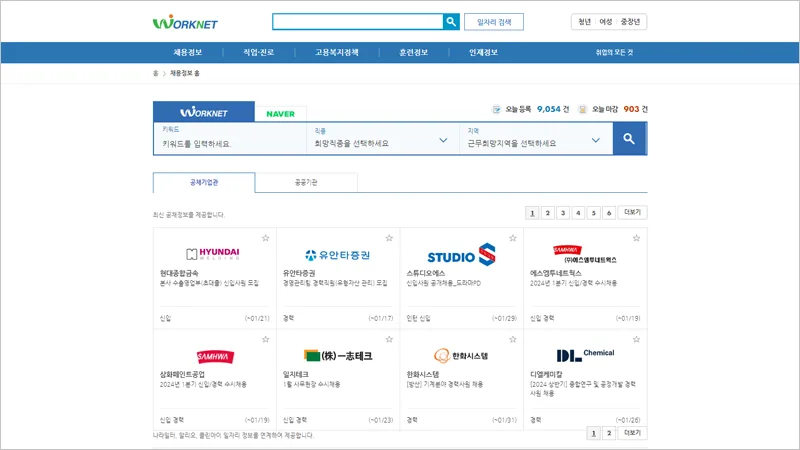Click the 청년 link in header
Image resolution: width=800 pixels, height=450 pixels.
pos(585,21)
